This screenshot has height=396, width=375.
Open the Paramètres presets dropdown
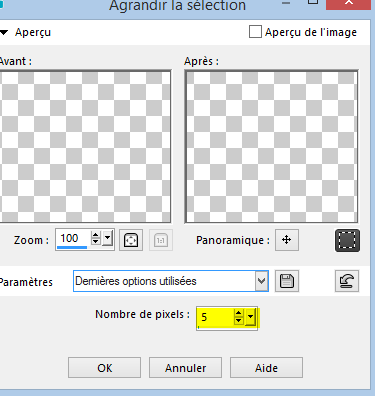[x=262, y=281]
